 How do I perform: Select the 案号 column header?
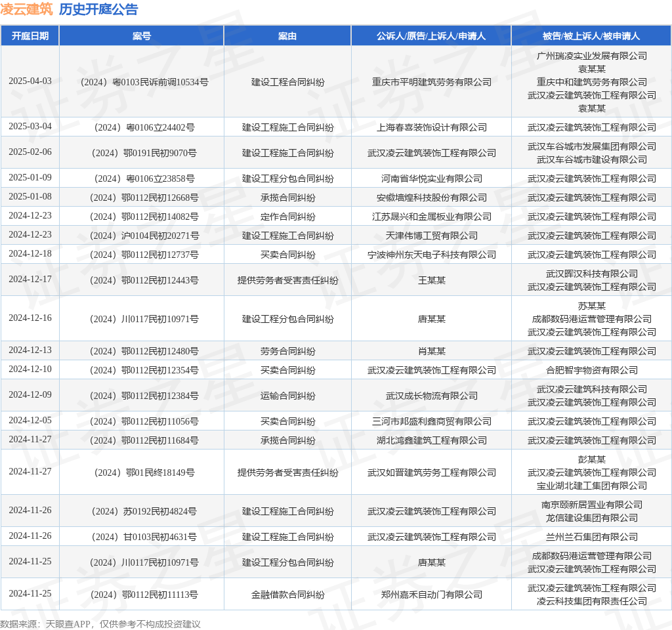(142, 36)
